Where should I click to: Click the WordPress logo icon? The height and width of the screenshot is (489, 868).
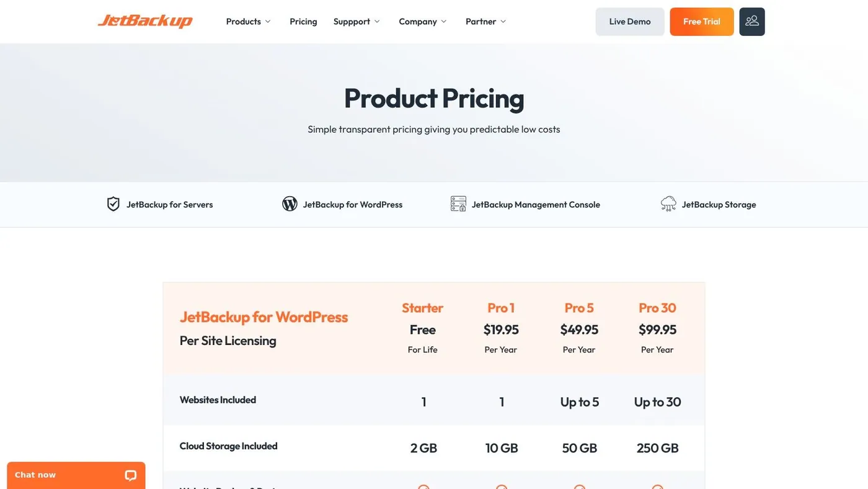pos(290,204)
